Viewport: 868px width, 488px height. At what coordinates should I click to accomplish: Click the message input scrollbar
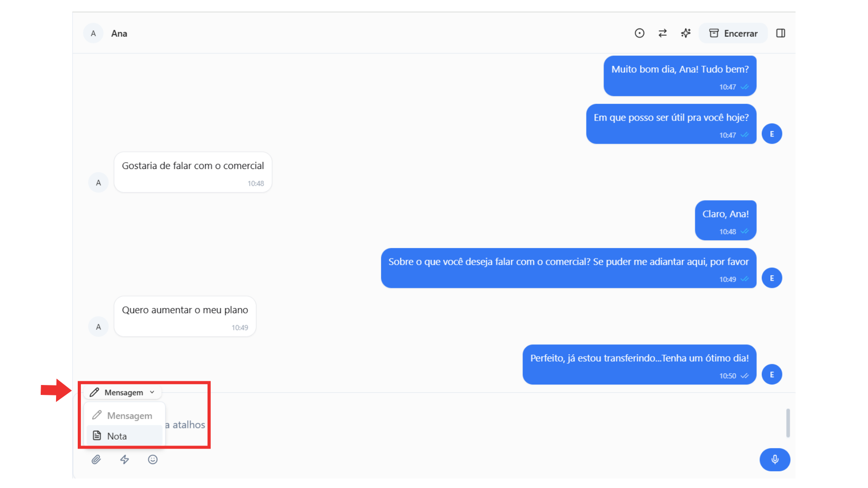(788, 423)
